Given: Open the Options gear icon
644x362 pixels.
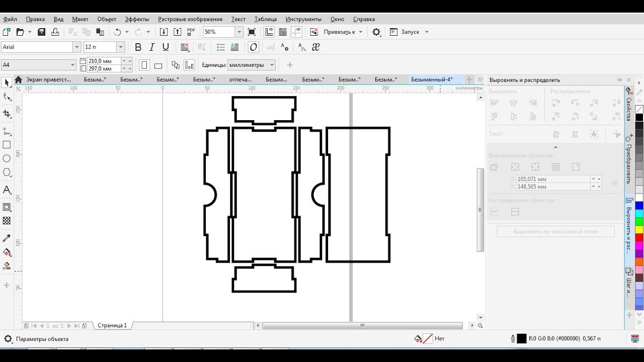Looking at the screenshot, I should click(x=376, y=32).
